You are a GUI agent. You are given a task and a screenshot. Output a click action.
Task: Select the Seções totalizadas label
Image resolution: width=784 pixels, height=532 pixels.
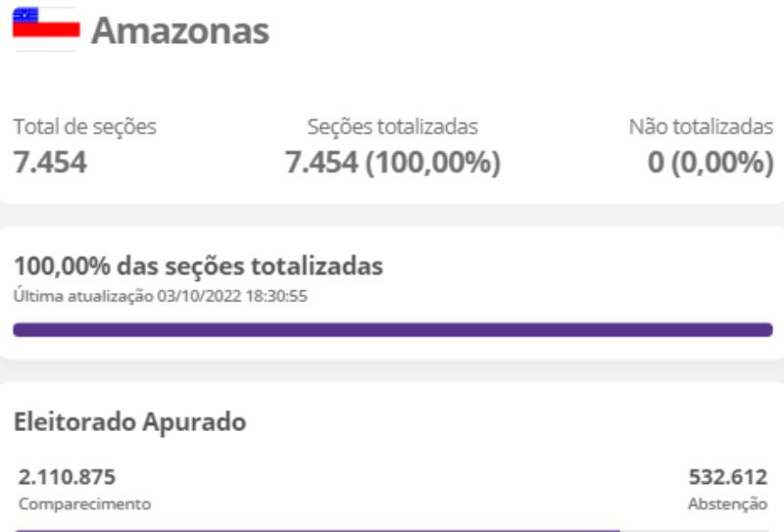pos(393,126)
